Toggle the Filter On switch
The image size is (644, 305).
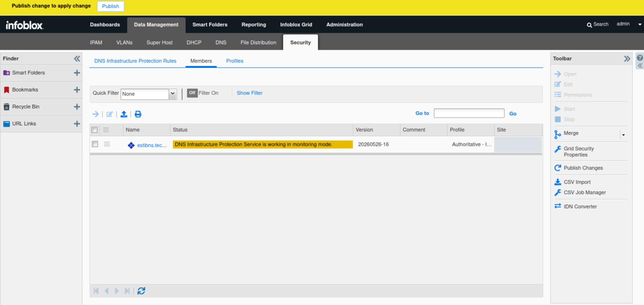pyautogui.click(x=192, y=93)
